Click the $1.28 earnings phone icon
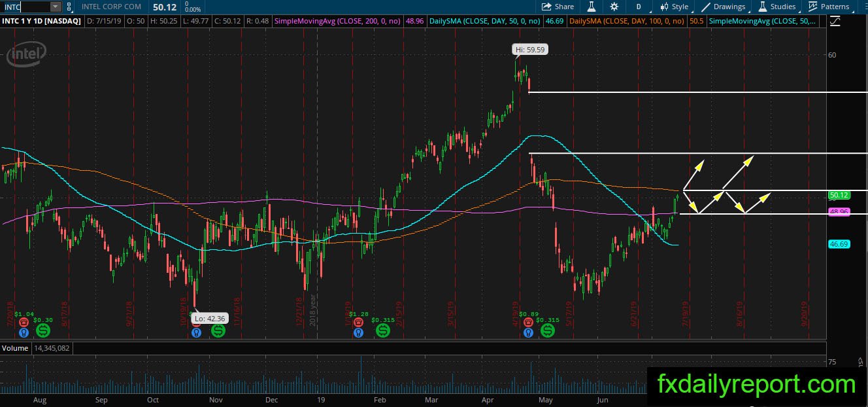This screenshot has height=407, width=868. tap(358, 322)
